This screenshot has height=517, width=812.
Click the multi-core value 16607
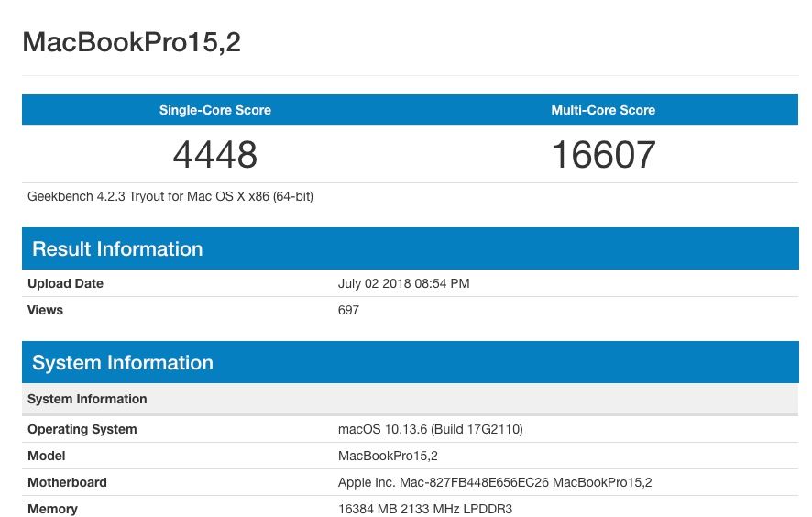[x=603, y=154]
